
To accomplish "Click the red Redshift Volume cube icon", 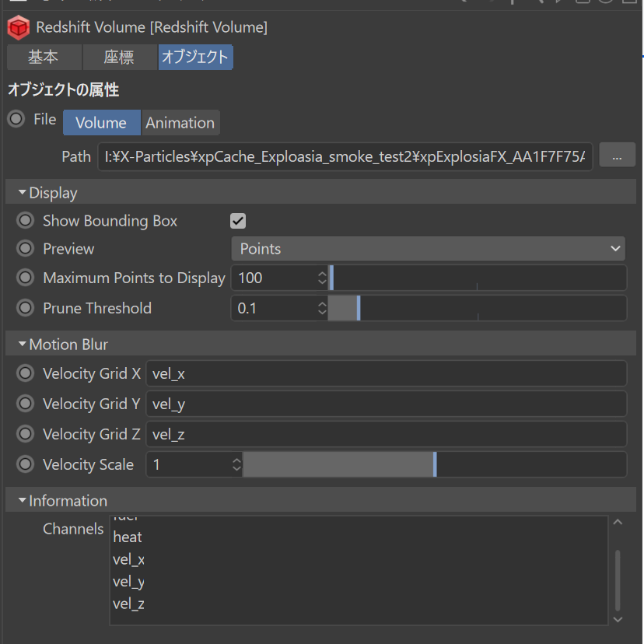I will click(19, 27).
